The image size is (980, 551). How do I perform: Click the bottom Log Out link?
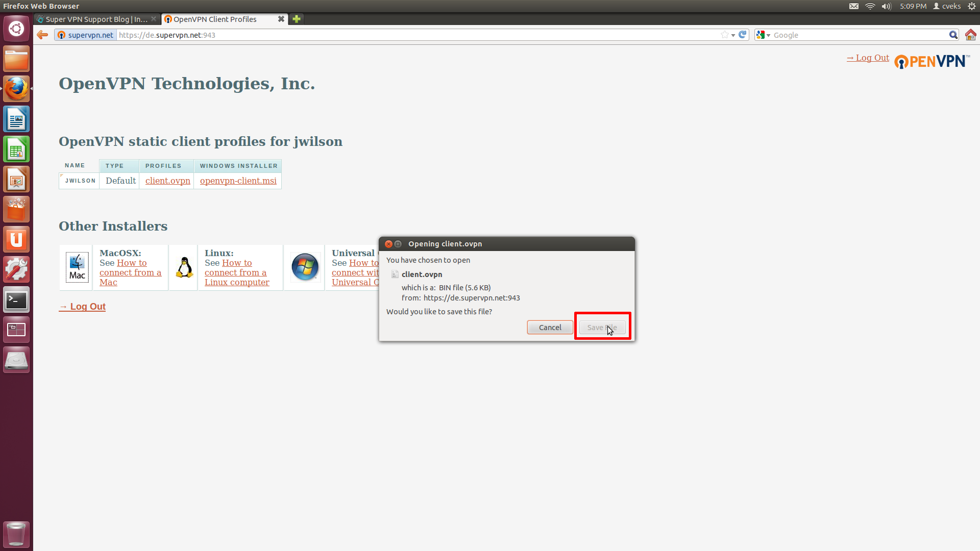pyautogui.click(x=82, y=307)
